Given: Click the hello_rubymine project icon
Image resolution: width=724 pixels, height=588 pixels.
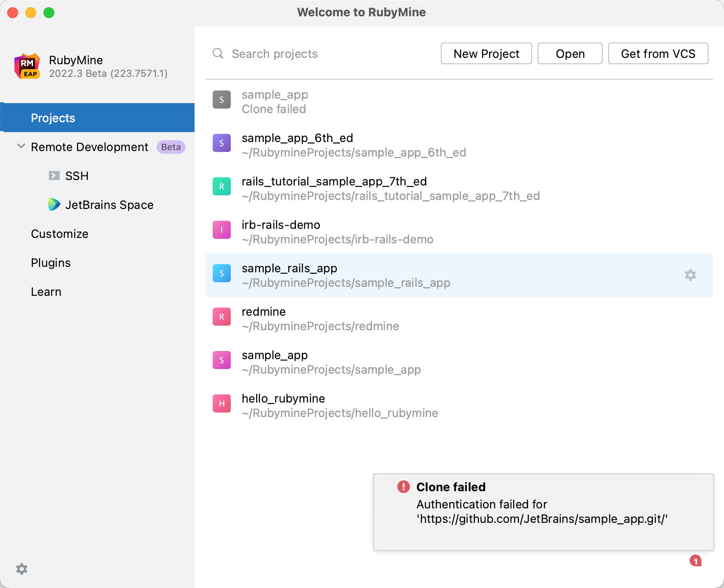Looking at the screenshot, I should (x=221, y=403).
